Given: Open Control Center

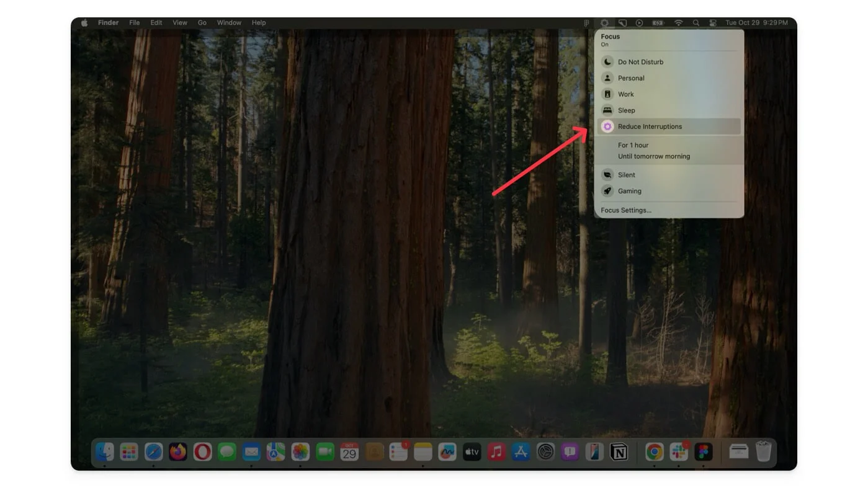Looking at the screenshot, I should click(713, 23).
